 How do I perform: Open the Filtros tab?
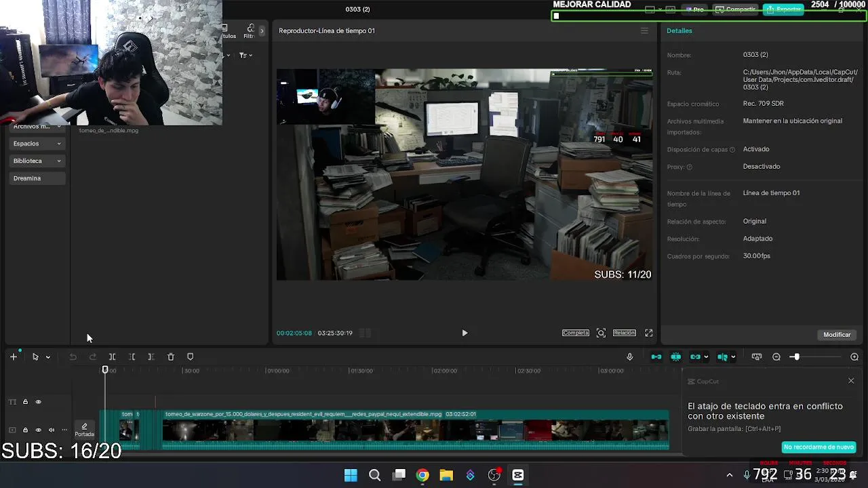click(249, 31)
